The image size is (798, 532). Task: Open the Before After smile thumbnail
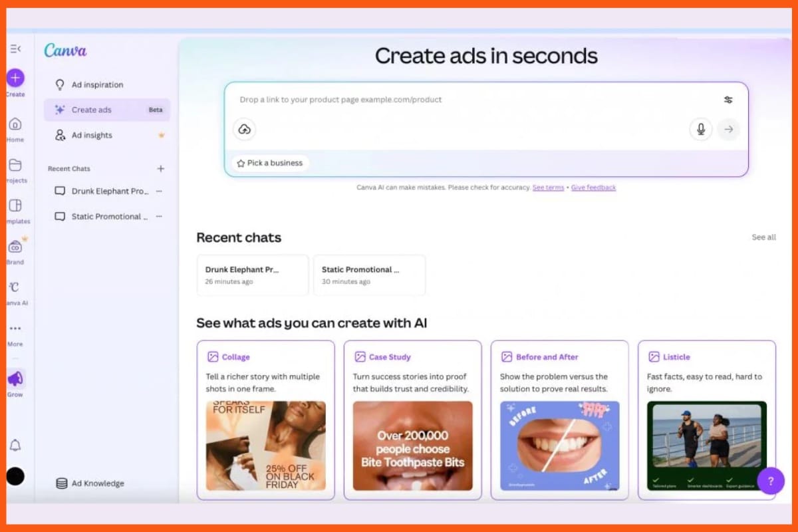(x=560, y=446)
